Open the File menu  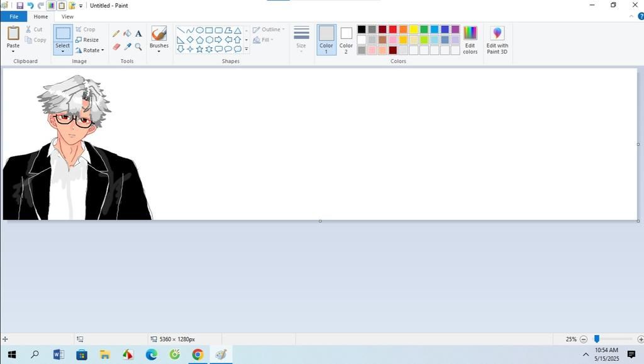pyautogui.click(x=13, y=16)
